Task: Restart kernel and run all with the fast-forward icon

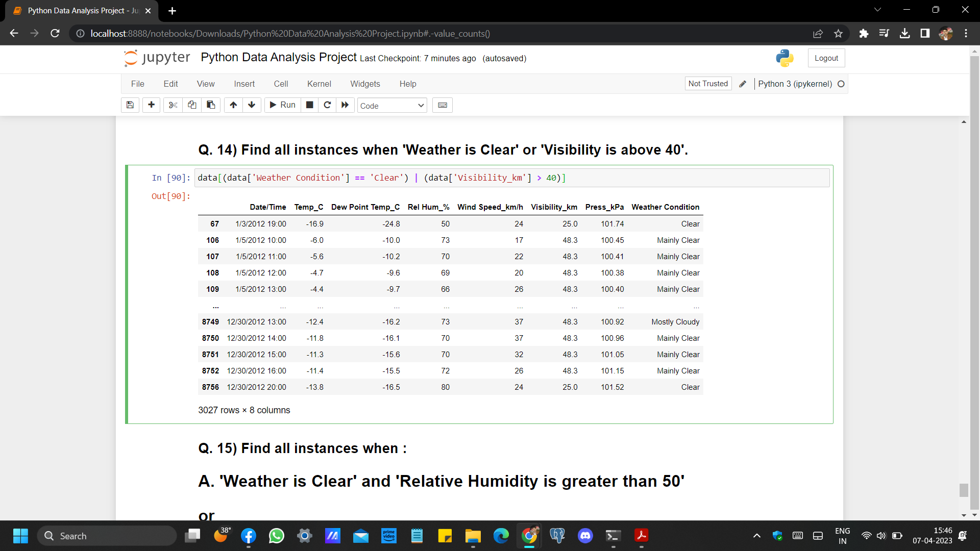Action: 345,105
